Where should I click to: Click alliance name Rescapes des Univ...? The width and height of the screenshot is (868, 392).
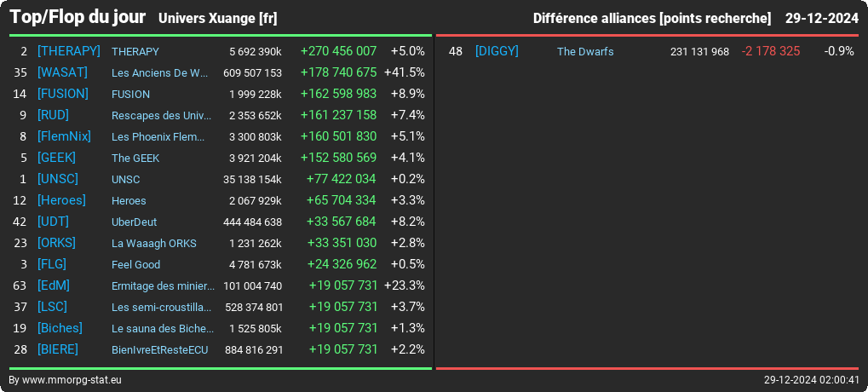tap(162, 116)
